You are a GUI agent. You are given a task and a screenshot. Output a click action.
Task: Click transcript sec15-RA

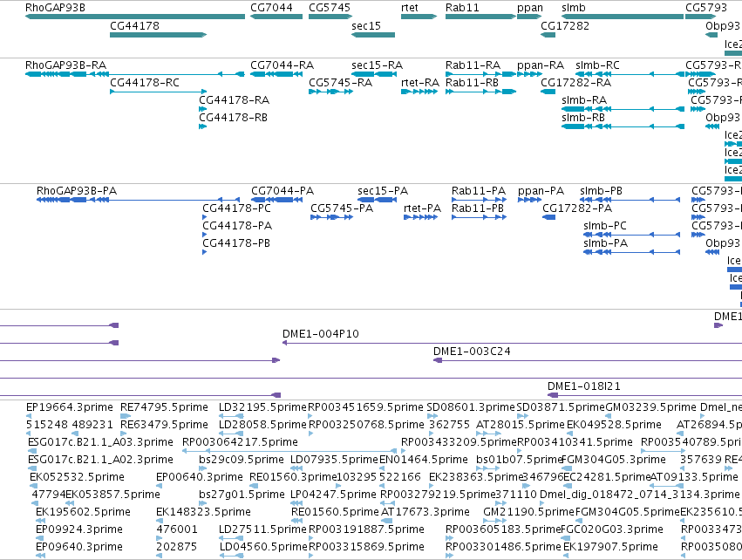coord(373,74)
